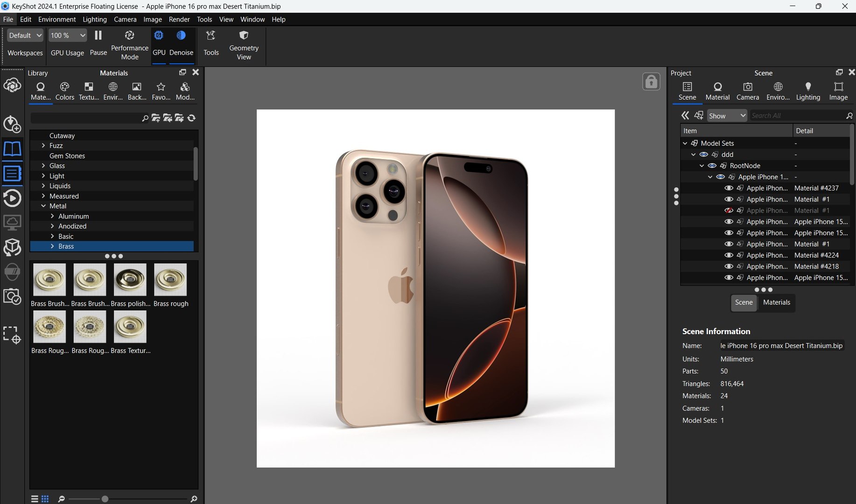Image resolution: width=856 pixels, height=504 pixels.
Task: Select the Brass rough material thumbnail
Action: (x=170, y=285)
